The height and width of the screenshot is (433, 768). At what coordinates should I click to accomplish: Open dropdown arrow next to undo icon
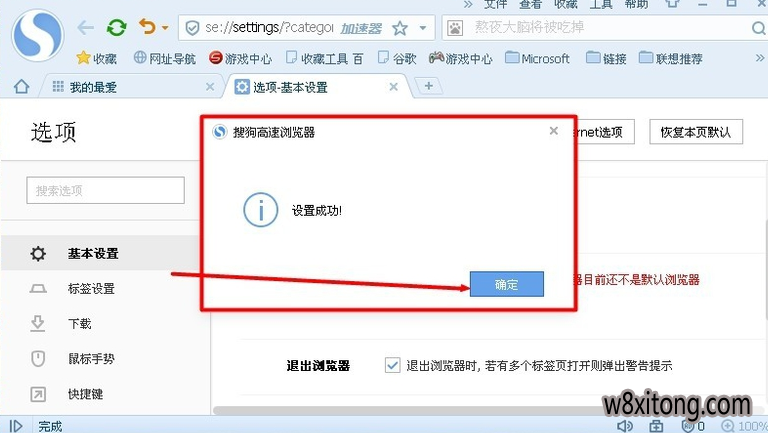coord(165,29)
